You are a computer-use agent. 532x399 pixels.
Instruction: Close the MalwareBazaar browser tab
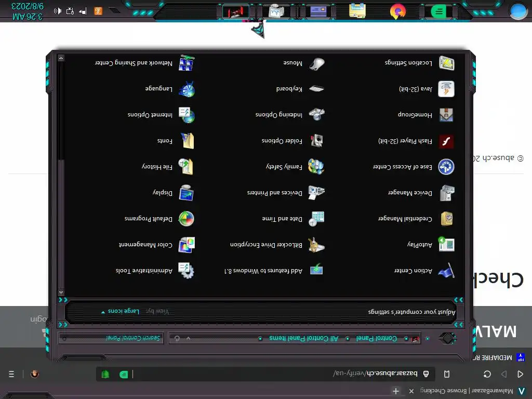pyautogui.click(x=411, y=391)
